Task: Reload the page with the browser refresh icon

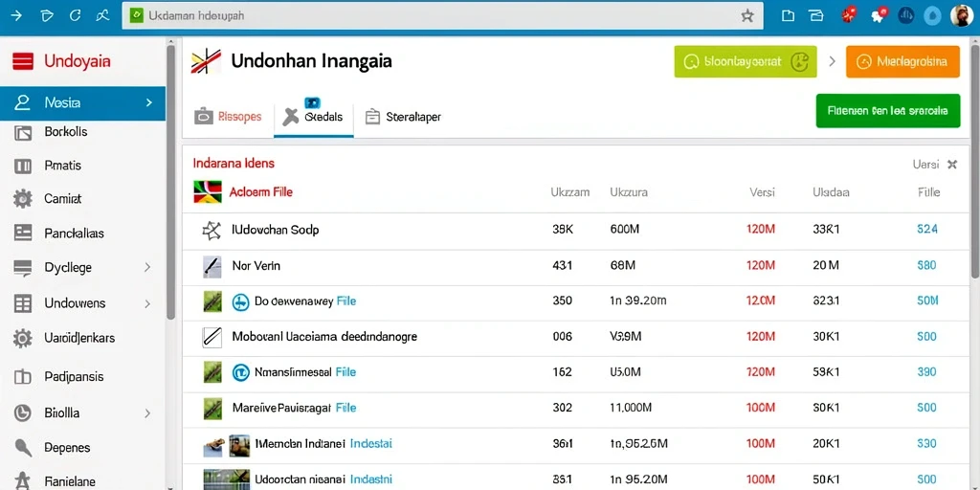Action: [75, 16]
